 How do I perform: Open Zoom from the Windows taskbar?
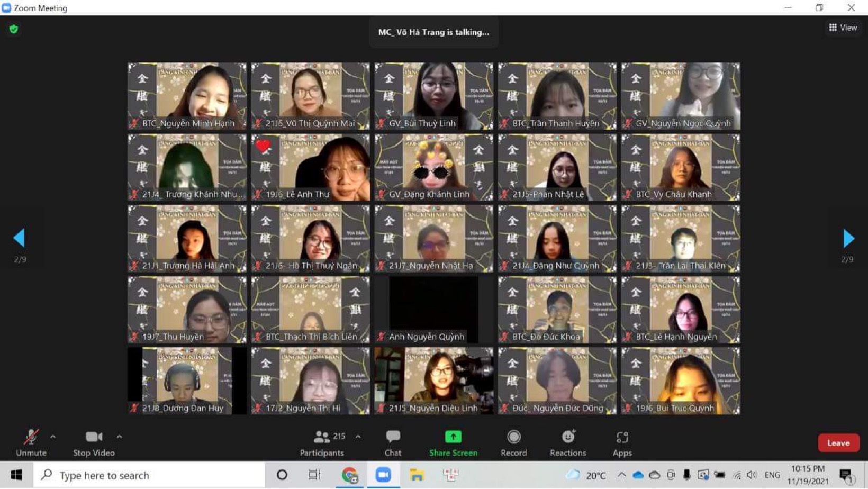click(383, 475)
